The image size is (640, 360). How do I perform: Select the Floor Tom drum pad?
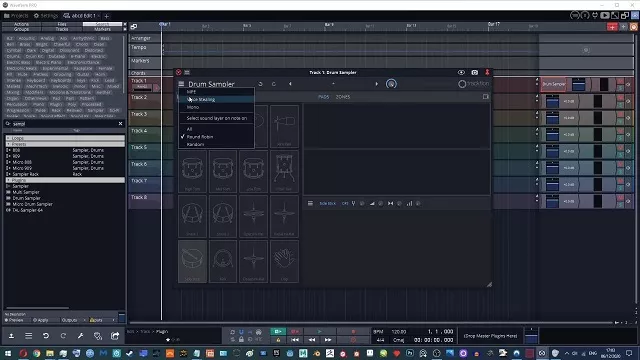click(x=284, y=171)
